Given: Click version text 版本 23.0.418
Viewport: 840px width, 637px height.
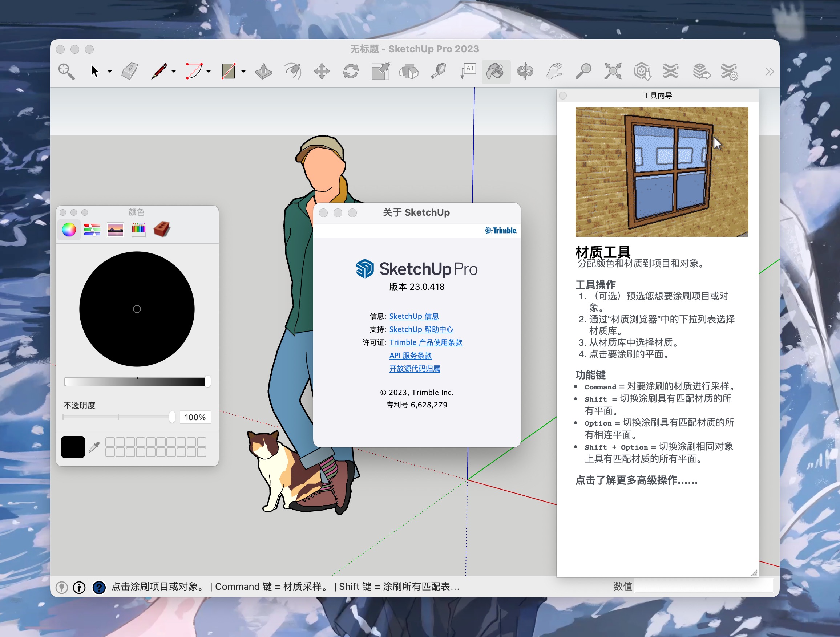Looking at the screenshot, I should 417,287.
